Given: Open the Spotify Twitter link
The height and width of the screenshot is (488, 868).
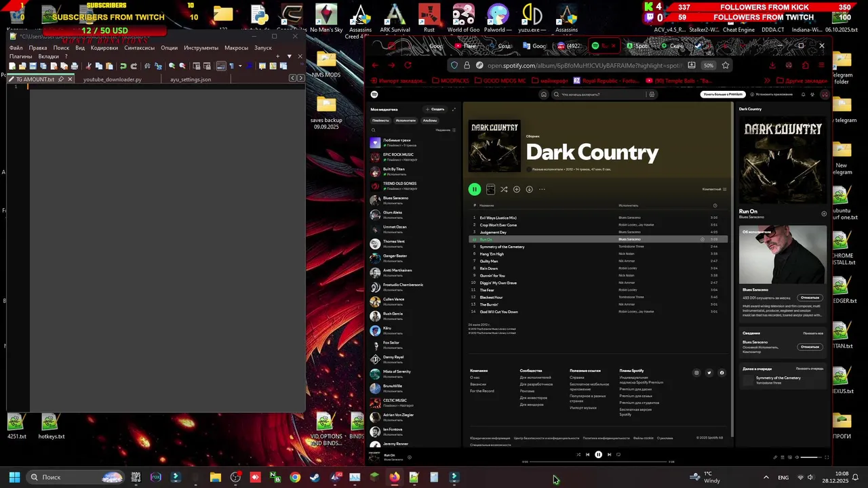Looking at the screenshot, I should (709, 373).
